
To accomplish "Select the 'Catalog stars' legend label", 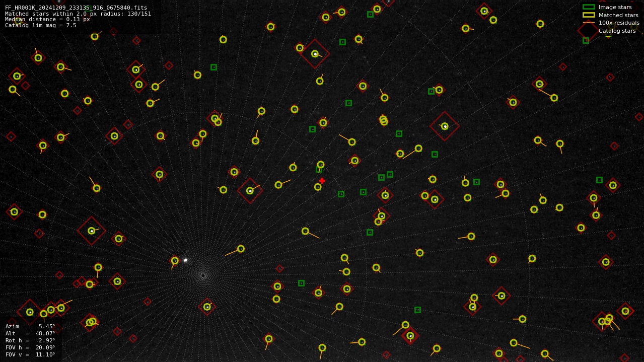I will [x=617, y=31].
